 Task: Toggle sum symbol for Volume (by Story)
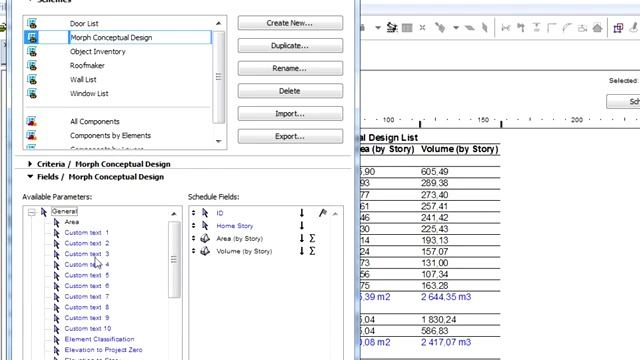coord(312,251)
